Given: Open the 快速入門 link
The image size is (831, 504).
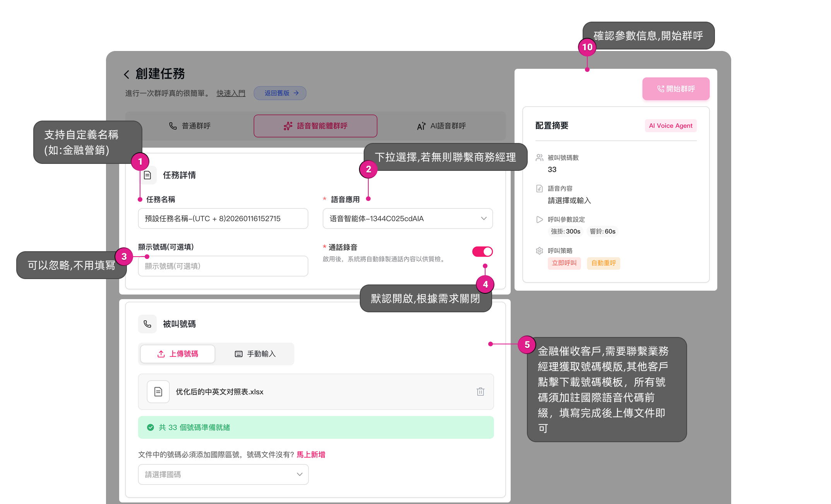Looking at the screenshot, I should click(231, 93).
